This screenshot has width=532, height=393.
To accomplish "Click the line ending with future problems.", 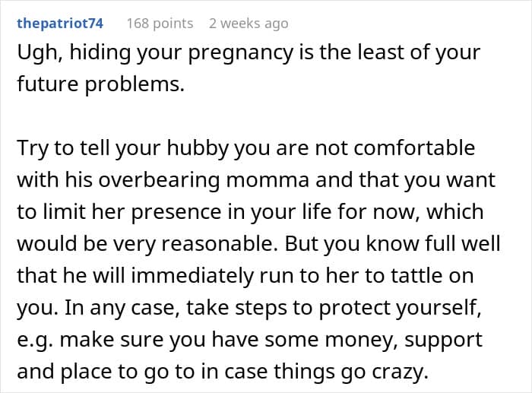I will [x=101, y=84].
